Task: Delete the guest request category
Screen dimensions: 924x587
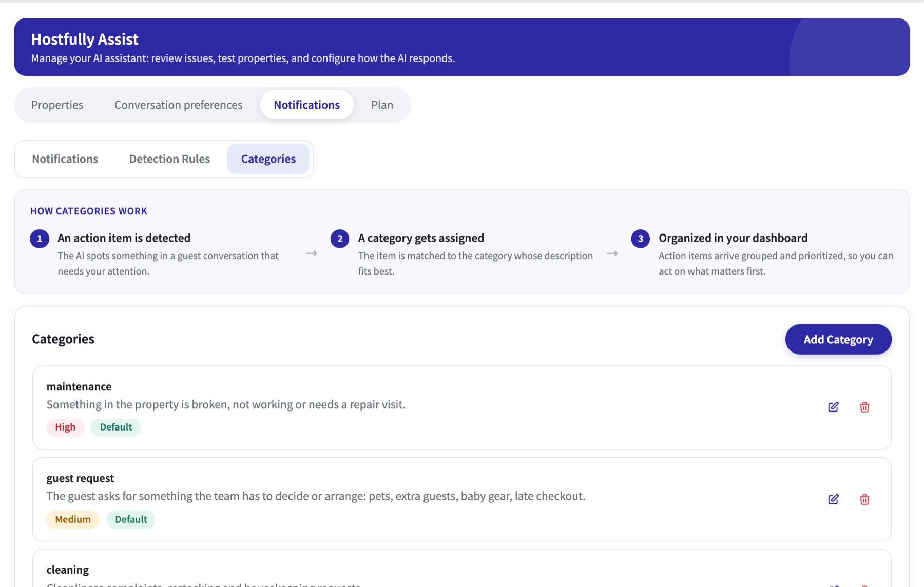Action: point(864,499)
